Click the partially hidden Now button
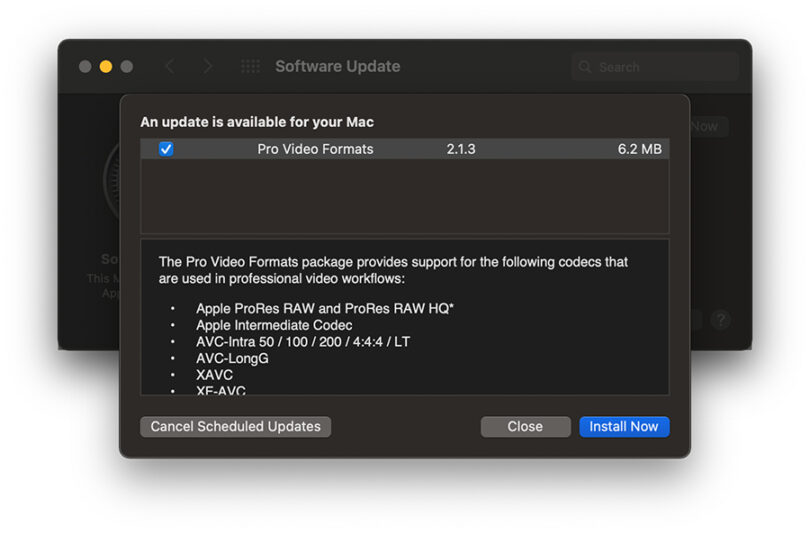 705,127
